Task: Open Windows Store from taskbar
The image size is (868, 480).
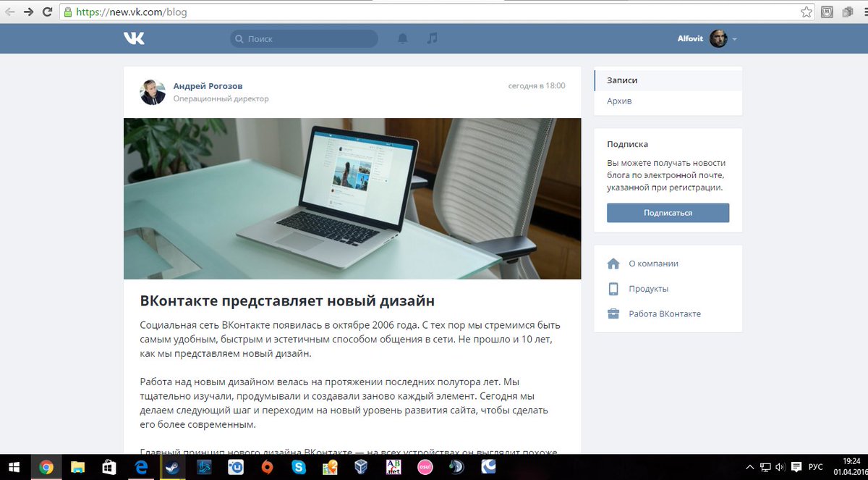Action: pyautogui.click(x=109, y=467)
